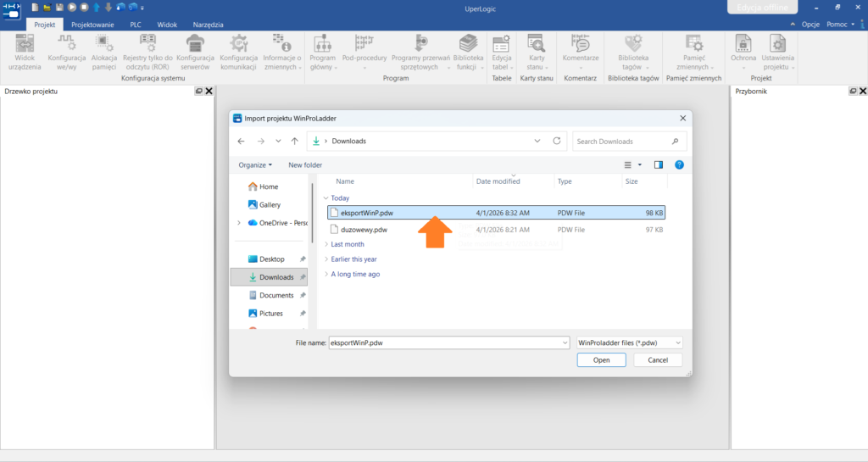
Task: Collapse the Today group
Action: [326, 198]
